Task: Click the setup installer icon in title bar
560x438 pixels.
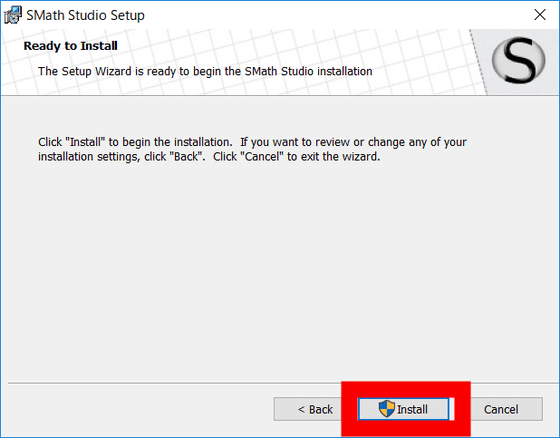Action: click(12, 15)
